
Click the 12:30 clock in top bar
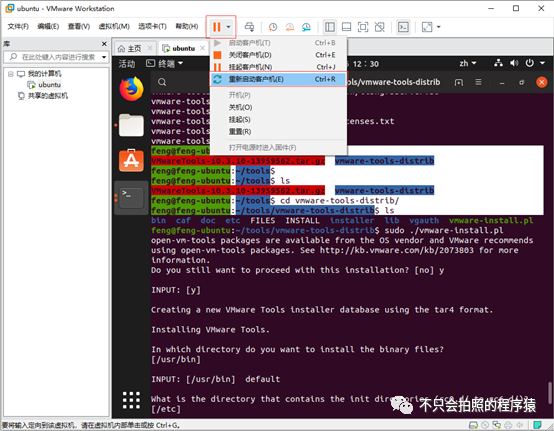click(x=365, y=64)
